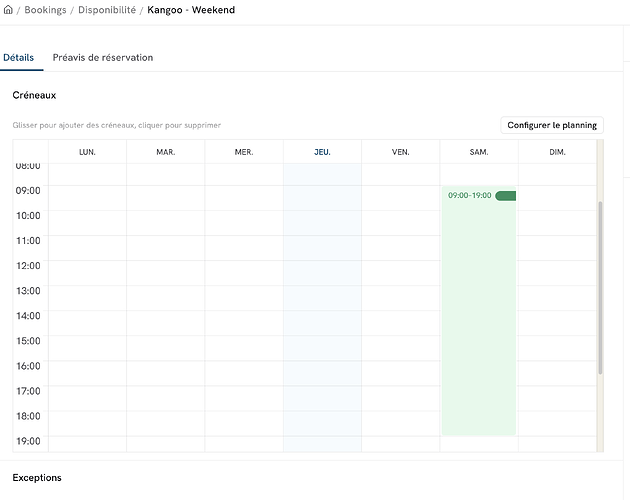The width and height of the screenshot is (630, 500).
Task: Click the Créneaux section heading
Action: click(x=34, y=95)
